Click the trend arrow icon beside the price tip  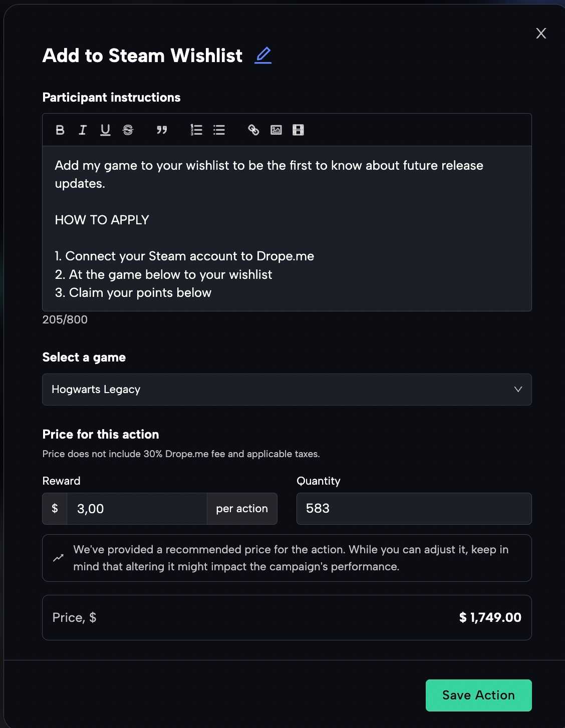tap(59, 558)
